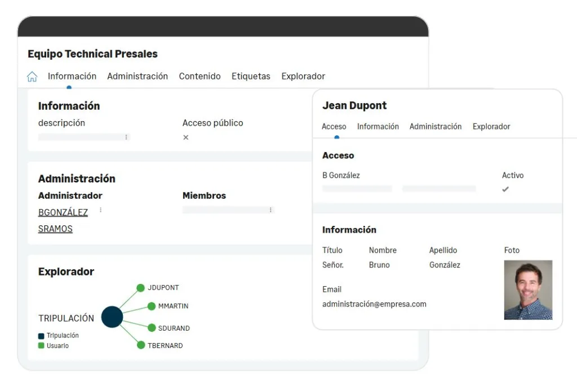Open kebab menu in Miembros field
Image resolution: width=577 pixels, height=392 pixels.
click(270, 210)
